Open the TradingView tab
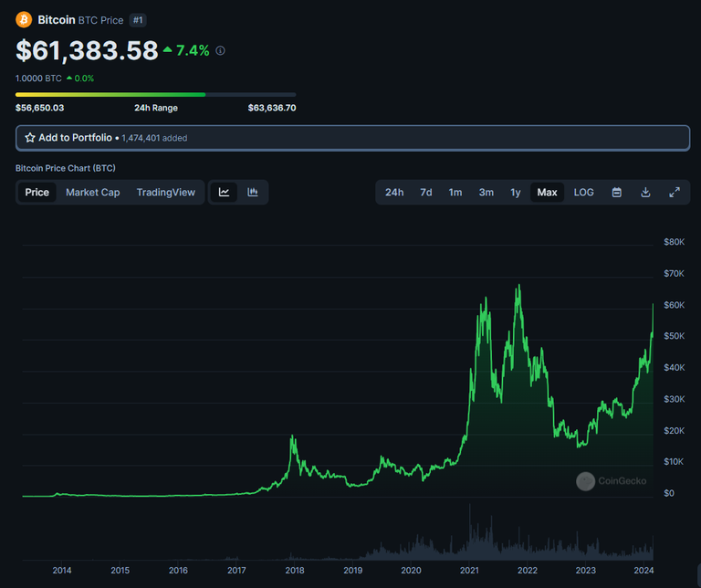 (166, 193)
